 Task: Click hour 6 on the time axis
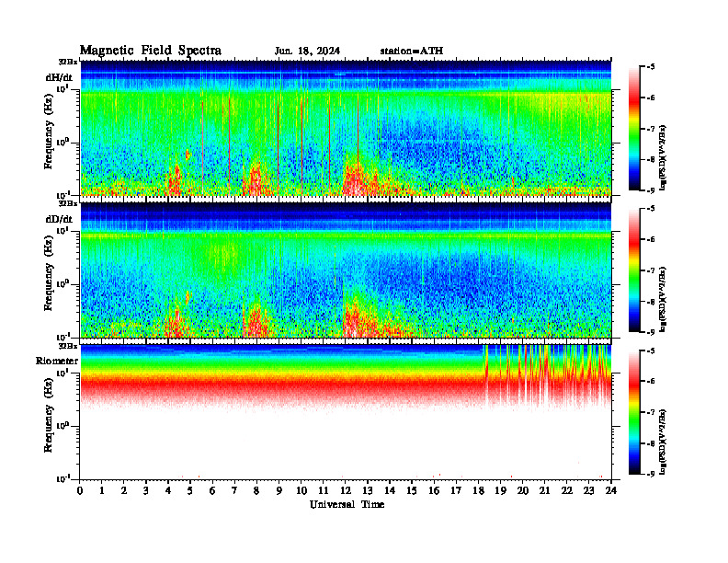tap(212, 490)
